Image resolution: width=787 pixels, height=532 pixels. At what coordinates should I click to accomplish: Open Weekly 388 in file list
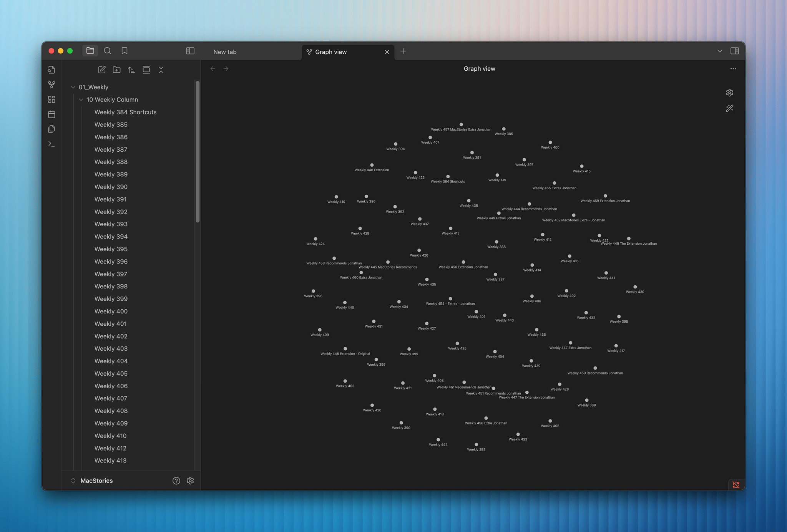pyautogui.click(x=111, y=162)
